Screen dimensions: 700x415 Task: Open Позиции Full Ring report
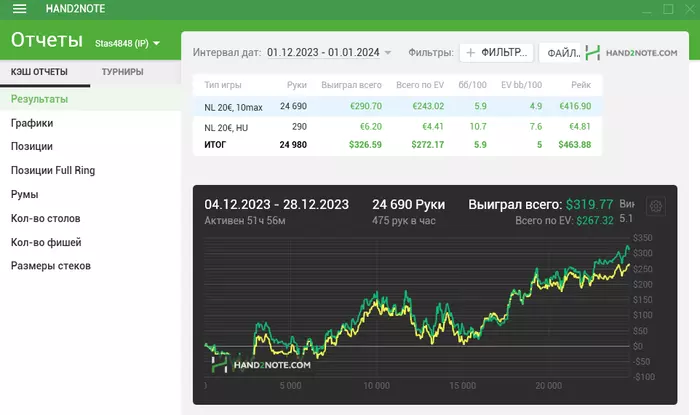[x=53, y=170]
